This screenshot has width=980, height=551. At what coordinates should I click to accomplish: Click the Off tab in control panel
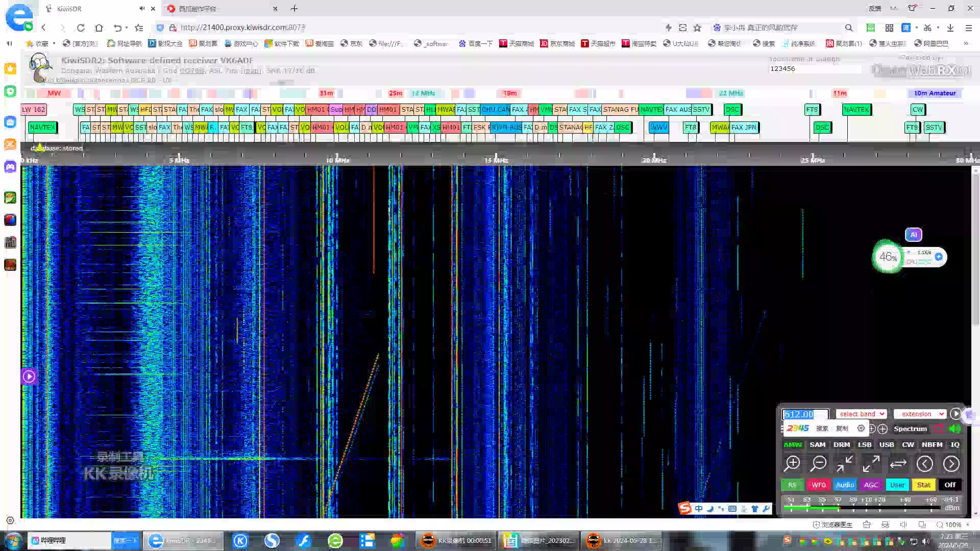point(950,485)
